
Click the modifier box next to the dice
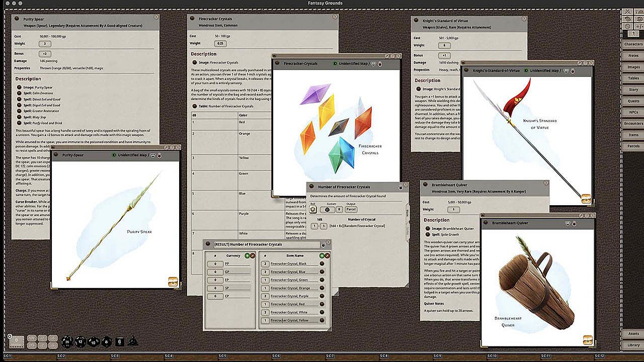[x=16, y=341]
